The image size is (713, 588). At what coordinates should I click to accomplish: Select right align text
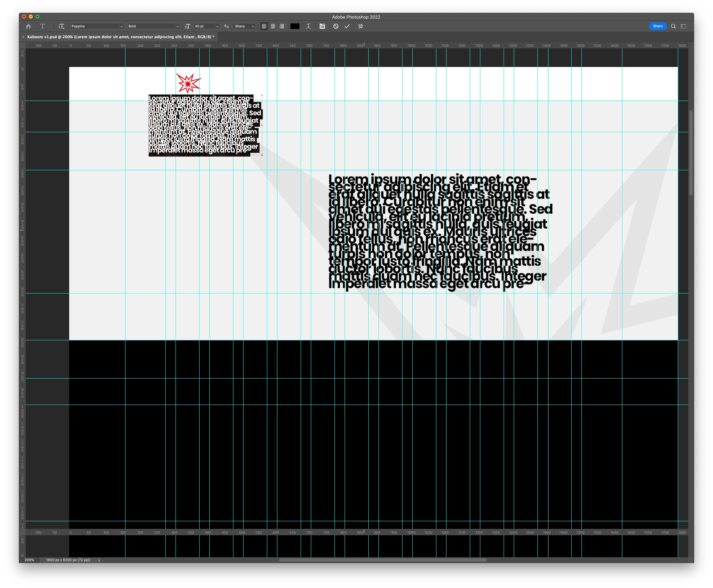pyautogui.click(x=282, y=26)
